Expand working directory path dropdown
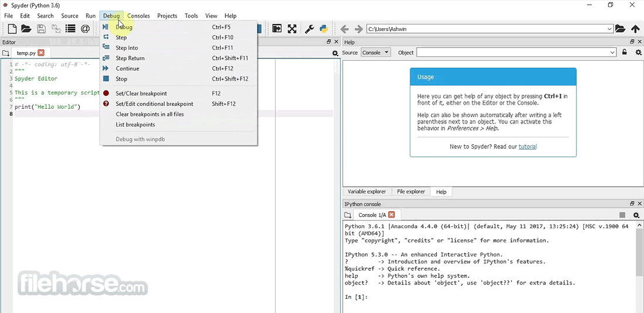 [x=609, y=29]
